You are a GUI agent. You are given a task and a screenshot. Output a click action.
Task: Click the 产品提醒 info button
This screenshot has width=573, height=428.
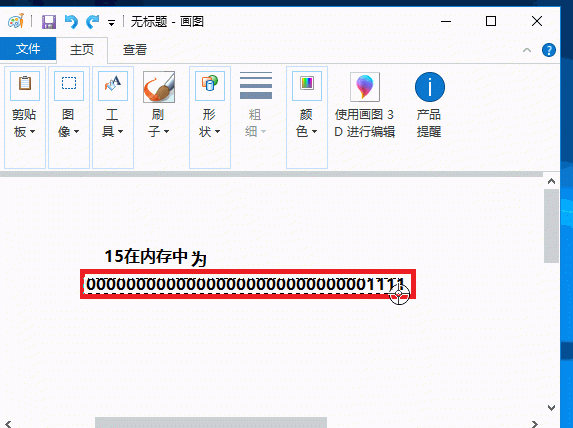click(x=430, y=87)
